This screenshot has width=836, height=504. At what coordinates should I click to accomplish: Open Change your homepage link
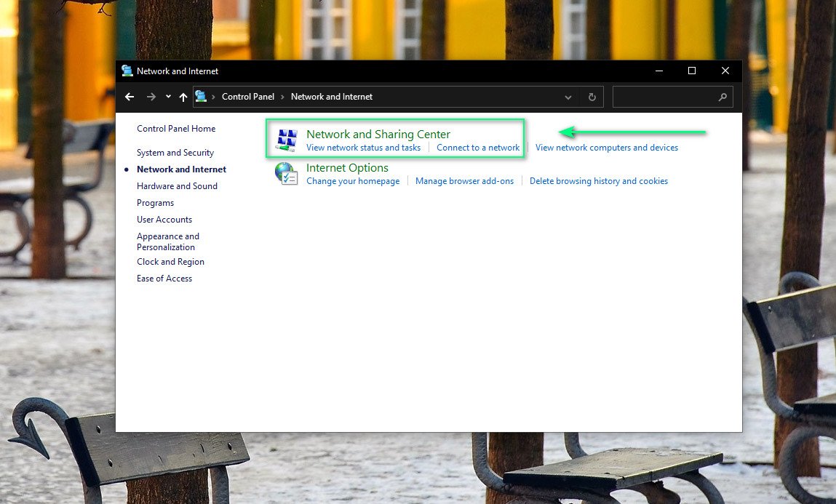tap(353, 181)
